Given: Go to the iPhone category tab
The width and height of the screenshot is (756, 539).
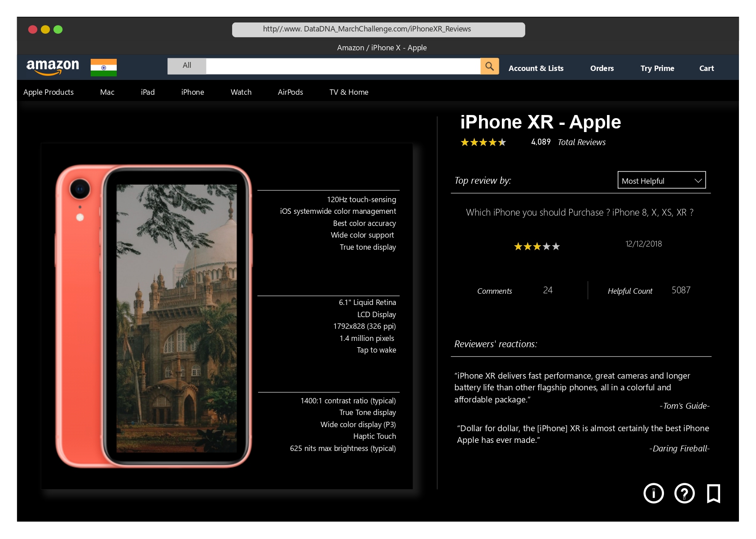Looking at the screenshot, I should pyautogui.click(x=193, y=92).
